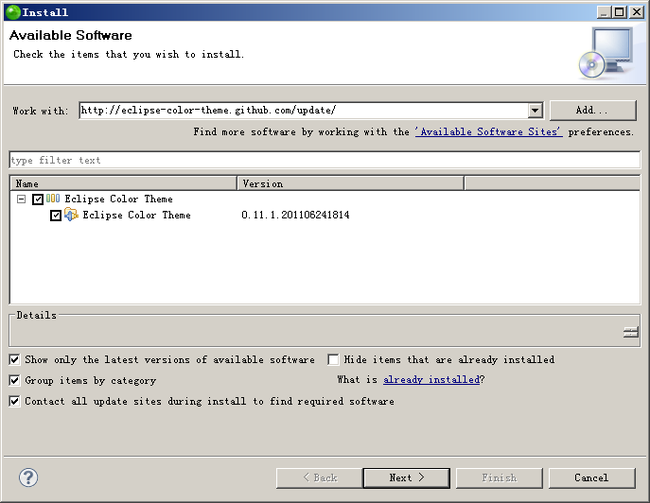Close the Install dialog window
The image size is (650, 503).
point(636,12)
